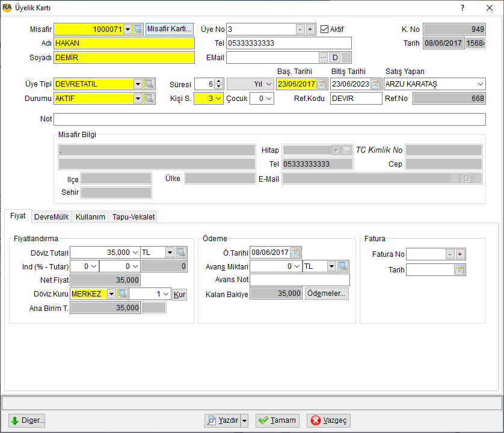Open the Bitiş Tarihi calendar picker

point(376,84)
